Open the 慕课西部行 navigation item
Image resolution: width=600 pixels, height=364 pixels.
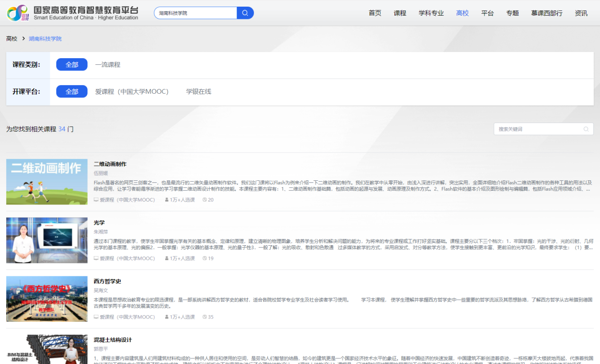click(546, 13)
